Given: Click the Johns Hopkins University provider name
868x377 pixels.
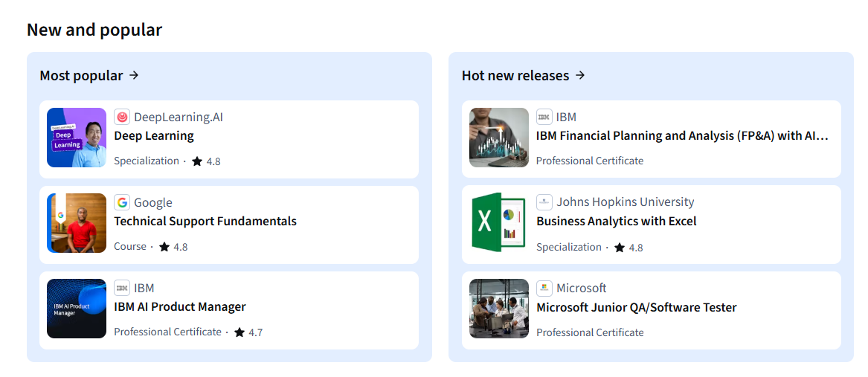Looking at the screenshot, I should coord(625,202).
